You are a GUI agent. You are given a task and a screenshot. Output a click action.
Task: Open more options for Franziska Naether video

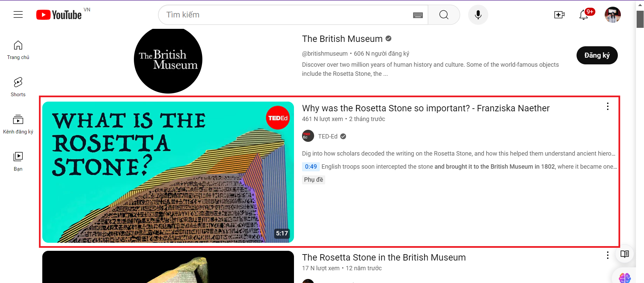point(607,107)
